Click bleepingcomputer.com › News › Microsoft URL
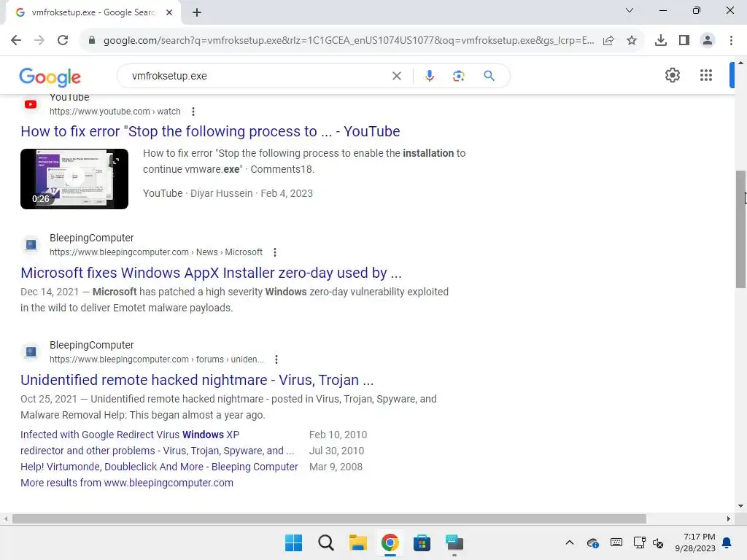Viewport: 747px width, 560px height. [x=156, y=252]
